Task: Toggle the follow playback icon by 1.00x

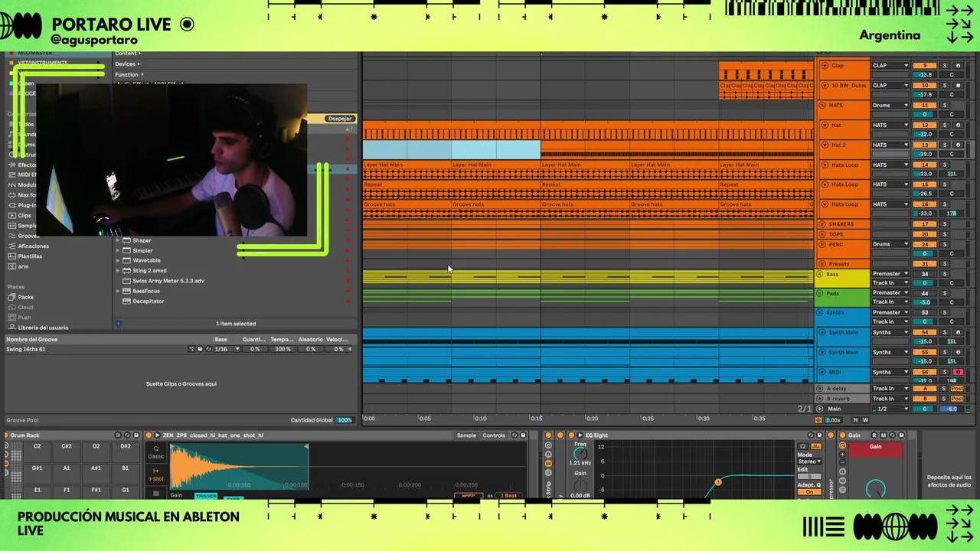Action: 818,420
